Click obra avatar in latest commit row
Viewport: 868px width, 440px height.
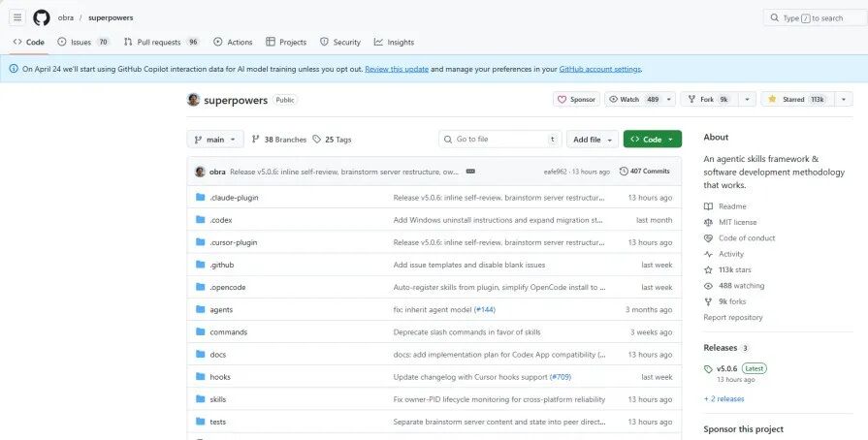(x=200, y=172)
